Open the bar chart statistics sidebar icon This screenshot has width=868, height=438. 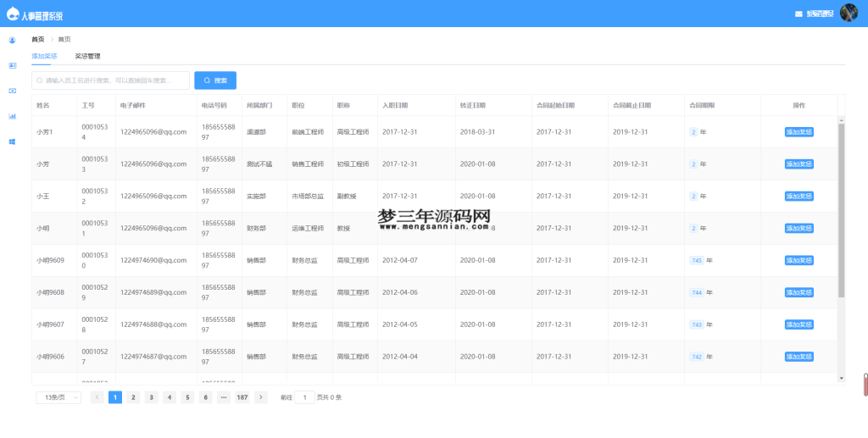pyautogui.click(x=12, y=116)
